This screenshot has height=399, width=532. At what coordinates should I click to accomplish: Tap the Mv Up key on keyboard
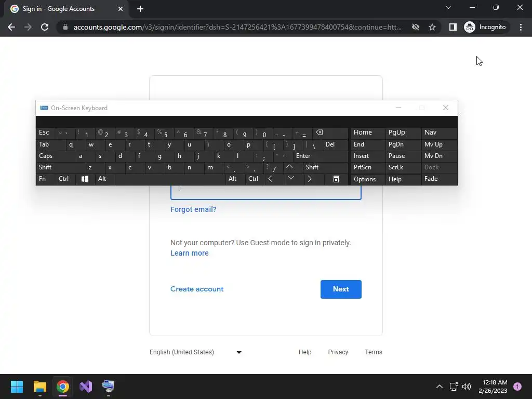[x=439, y=144]
